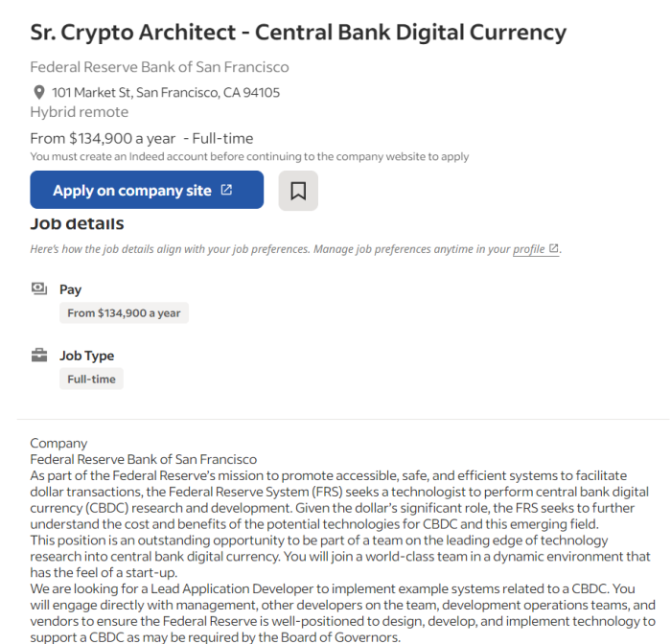Click the Company heading in description

click(58, 444)
